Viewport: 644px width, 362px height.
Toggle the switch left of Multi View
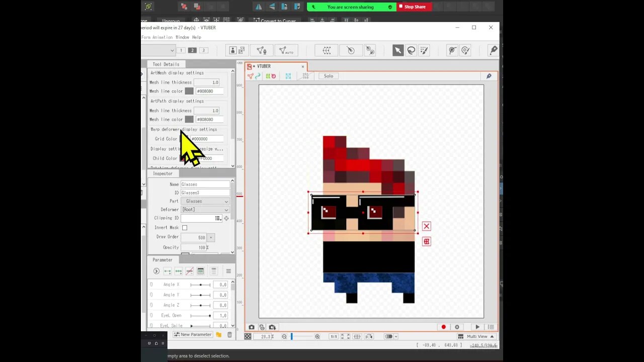tap(388, 336)
